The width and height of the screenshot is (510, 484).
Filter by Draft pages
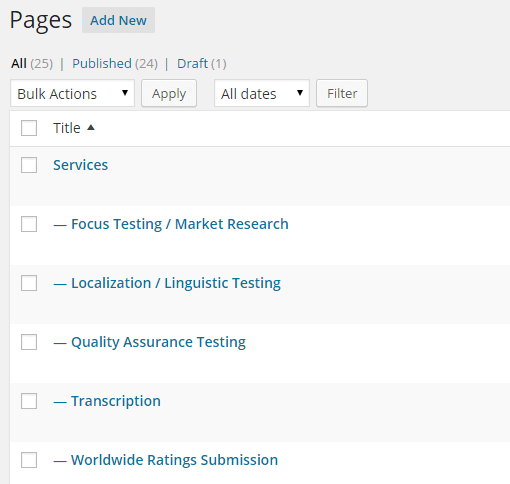[193, 63]
